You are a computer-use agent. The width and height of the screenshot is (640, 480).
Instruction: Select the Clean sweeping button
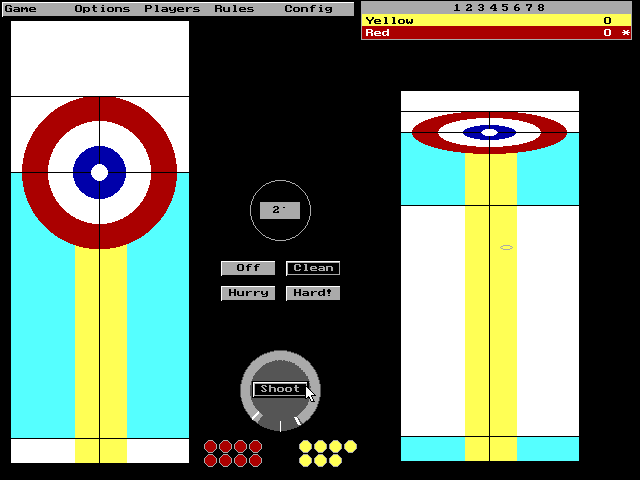[313, 268]
